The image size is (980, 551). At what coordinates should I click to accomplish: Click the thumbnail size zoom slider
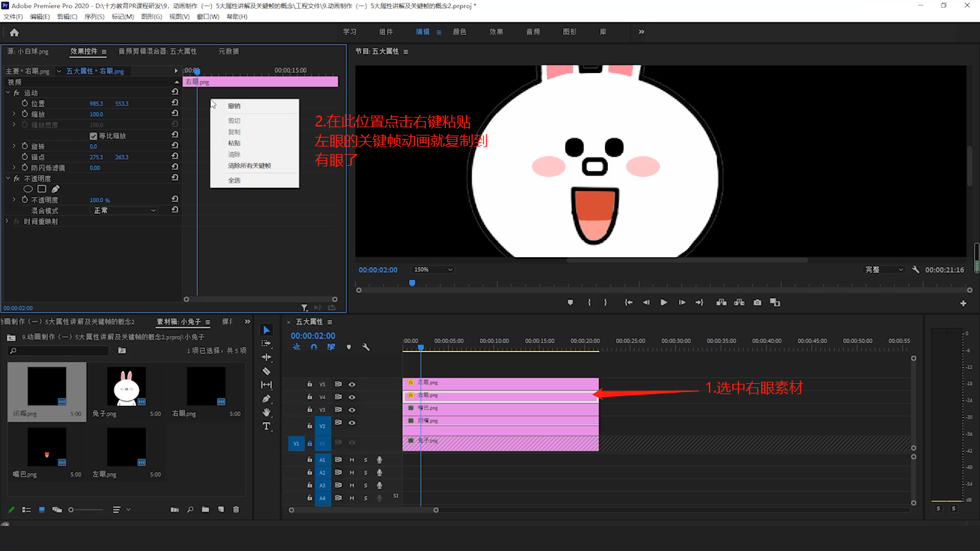point(72,510)
